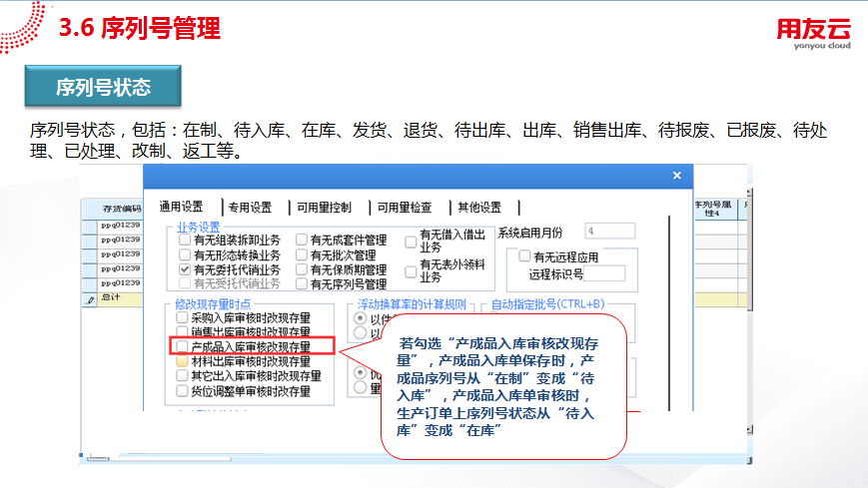Tick 有无表外领料业务 checkbox
The height and width of the screenshot is (488, 868).
tap(411, 271)
